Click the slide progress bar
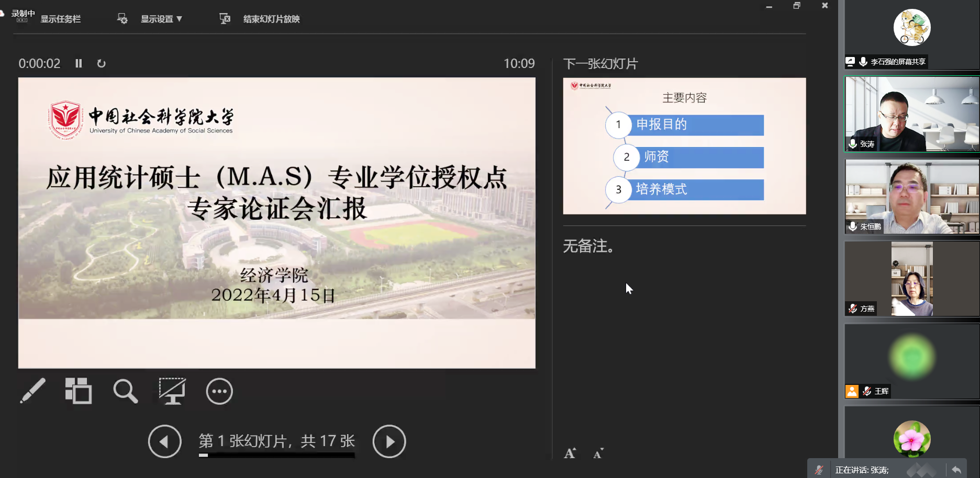Viewport: 980px width, 478px height. pyautogui.click(x=276, y=455)
